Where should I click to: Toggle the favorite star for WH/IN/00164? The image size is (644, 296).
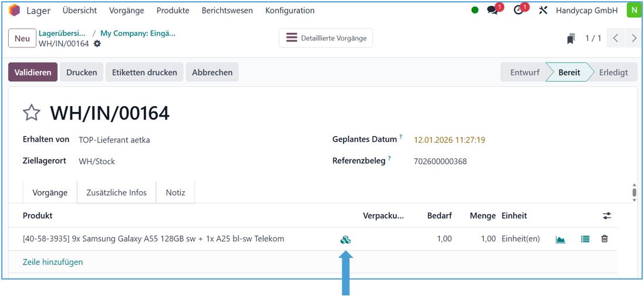[31, 113]
